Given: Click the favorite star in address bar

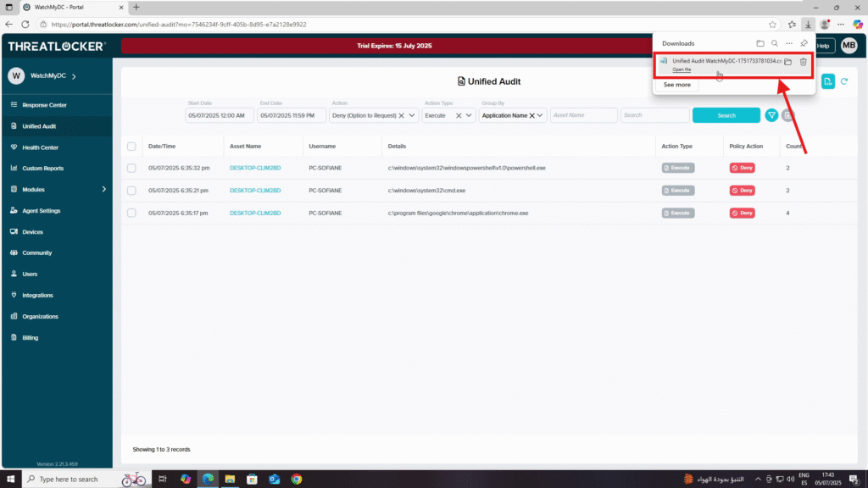Looking at the screenshot, I should [x=772, y=25].
